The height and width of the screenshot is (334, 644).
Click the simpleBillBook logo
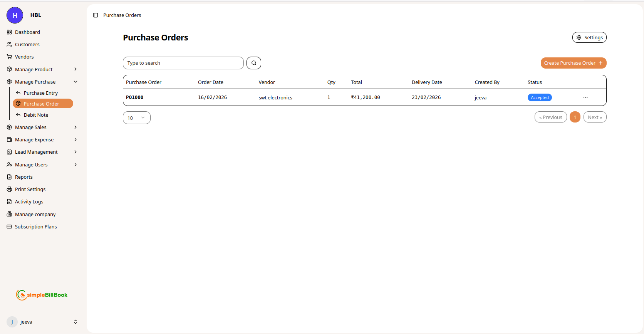42,295
